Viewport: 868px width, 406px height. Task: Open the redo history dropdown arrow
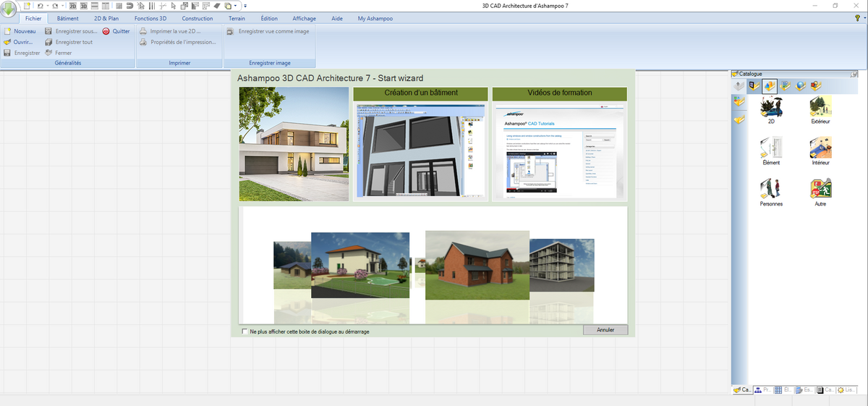point(62,6)
